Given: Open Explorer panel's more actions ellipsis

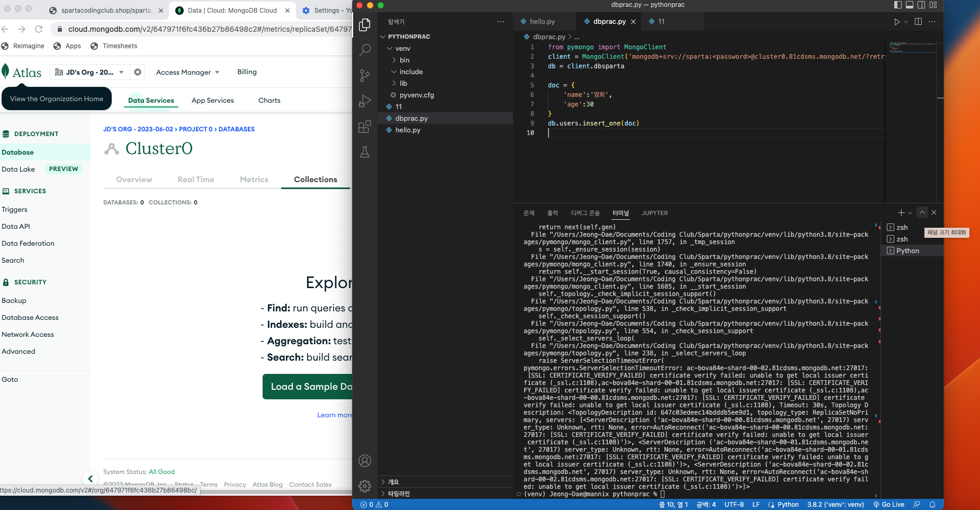Looking at the screenshot, I should click(501, 22).
